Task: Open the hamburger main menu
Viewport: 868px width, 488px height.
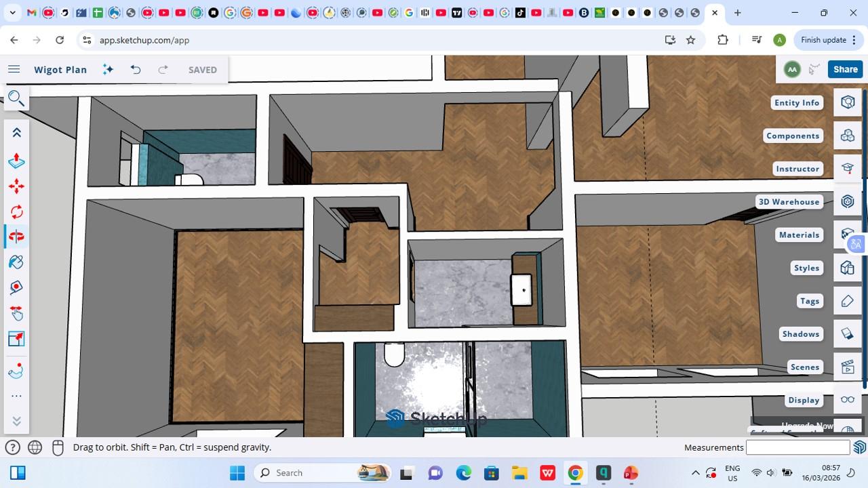Action: (x=14, y=70)
